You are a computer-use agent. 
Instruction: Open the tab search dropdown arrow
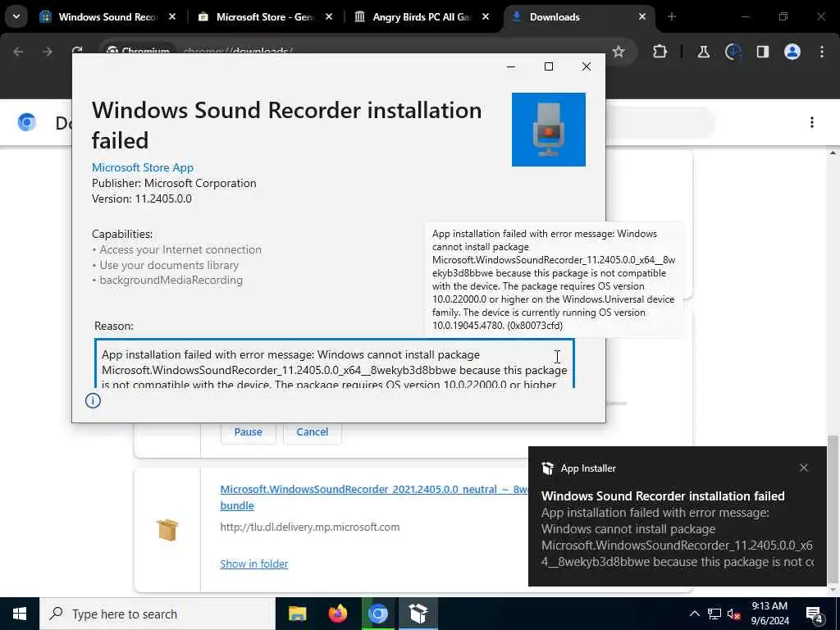tap(16, 16)
